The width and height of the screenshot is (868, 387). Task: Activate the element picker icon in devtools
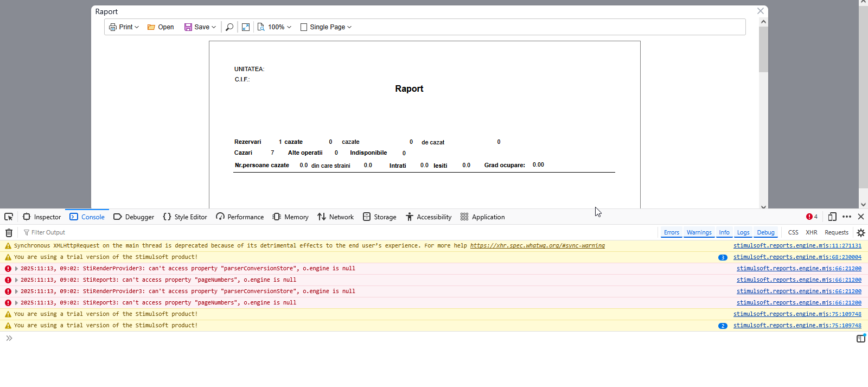point(9,217)
